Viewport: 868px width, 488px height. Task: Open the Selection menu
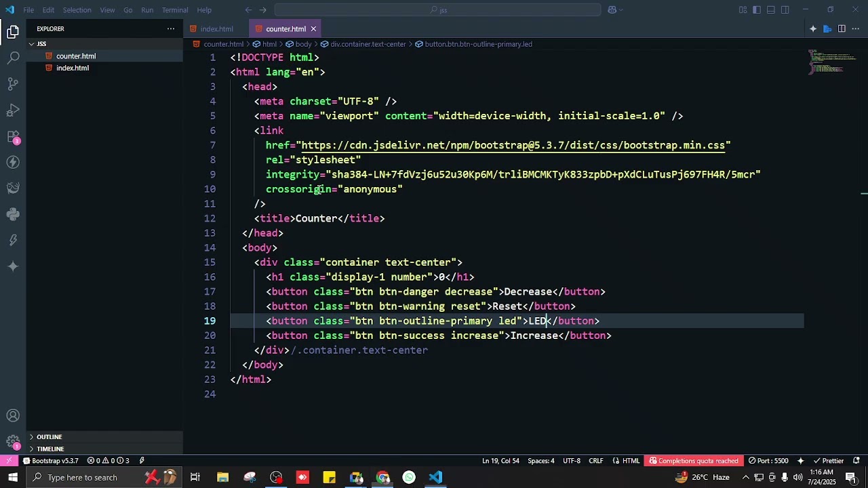[x=77, y=9]
